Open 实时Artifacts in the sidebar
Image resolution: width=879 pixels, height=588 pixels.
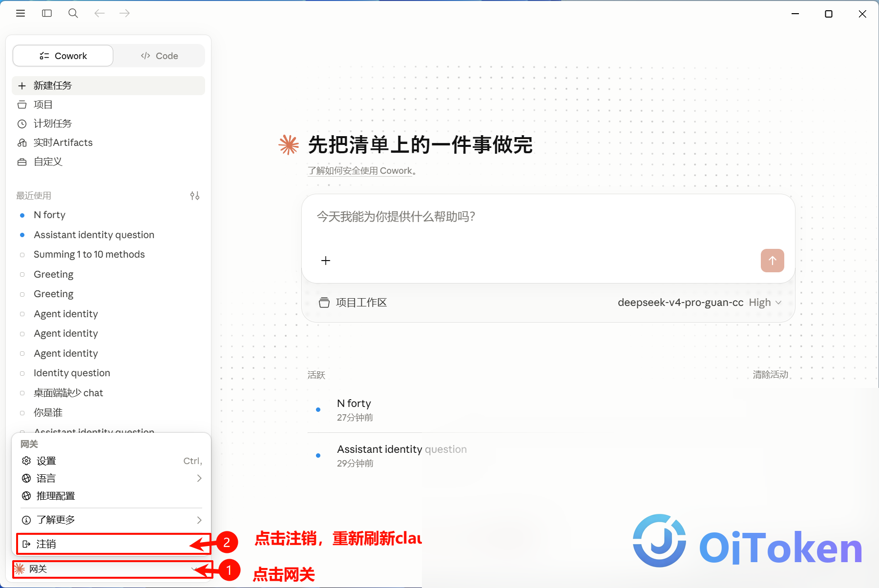(108, 142)
